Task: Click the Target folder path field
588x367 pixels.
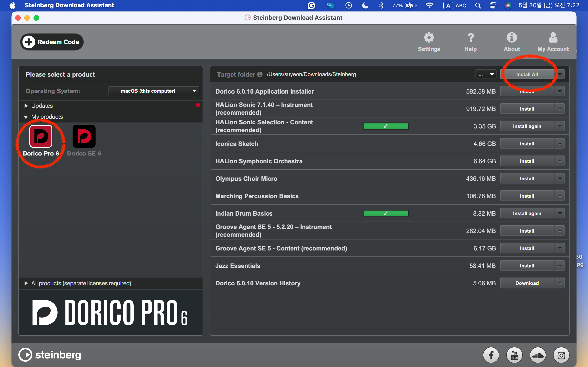Action: pos(369,74)
